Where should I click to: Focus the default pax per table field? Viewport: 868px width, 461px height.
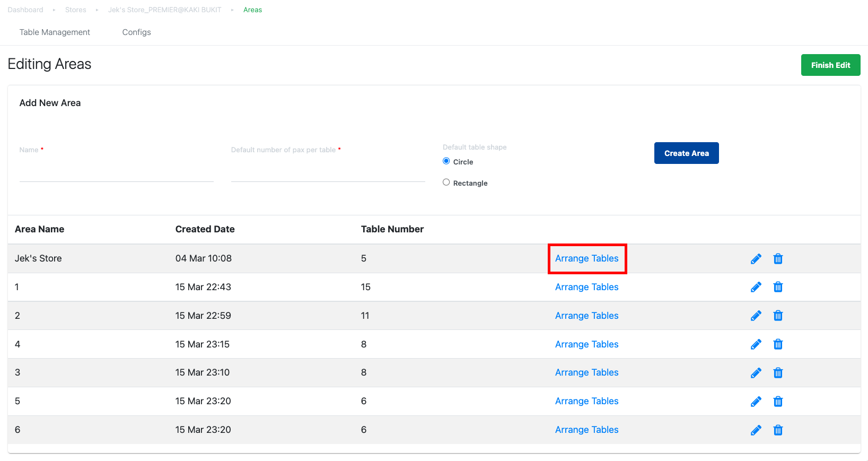click(x=328, y=171)
